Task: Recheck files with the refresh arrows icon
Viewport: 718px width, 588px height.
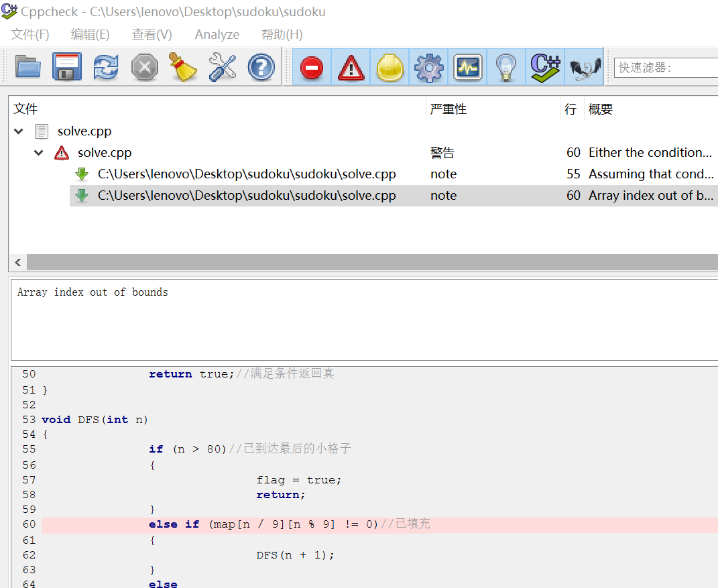Action: (x=106, y=67)
